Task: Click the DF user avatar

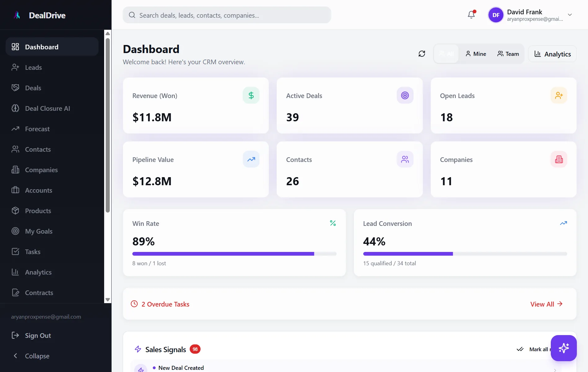Action: (x=496, y=15)
